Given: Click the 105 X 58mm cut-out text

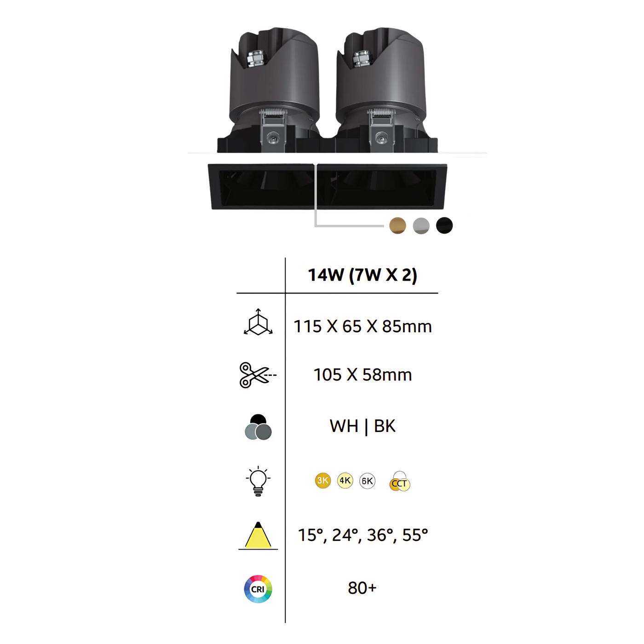Looking at the screenshot, I should [362, 375].
